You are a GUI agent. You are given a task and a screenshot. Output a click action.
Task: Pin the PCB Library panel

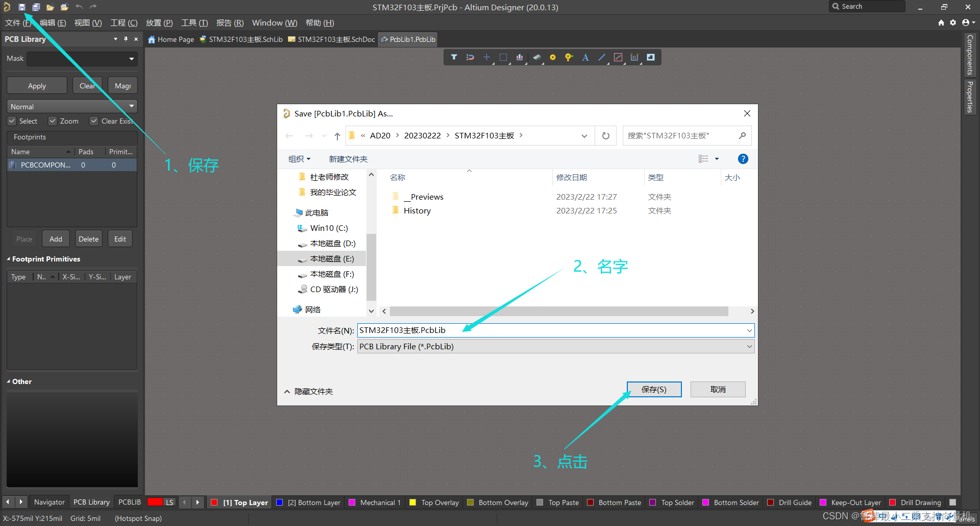click(126, 39)
